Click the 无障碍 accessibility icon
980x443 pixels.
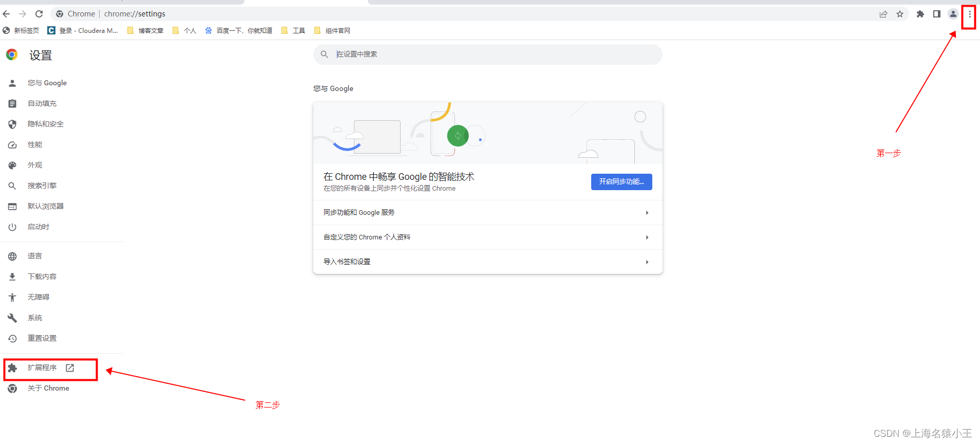point(12,298)
